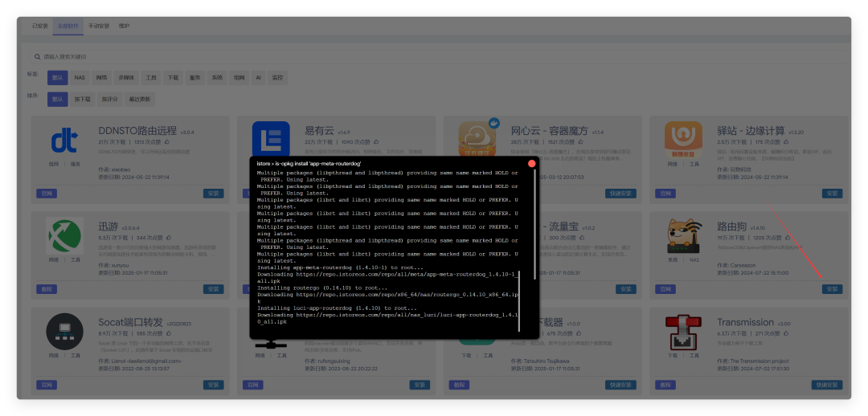Select the 默认 sort option
Viewport: 868px width, 416px height.
[58, 100]
